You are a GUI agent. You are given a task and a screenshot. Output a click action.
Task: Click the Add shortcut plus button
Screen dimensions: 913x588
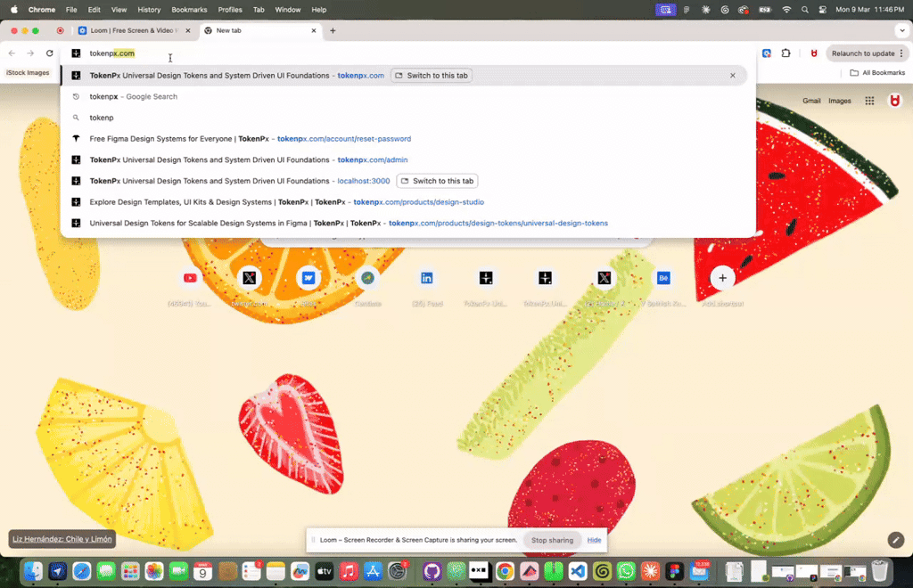(722, 278)
